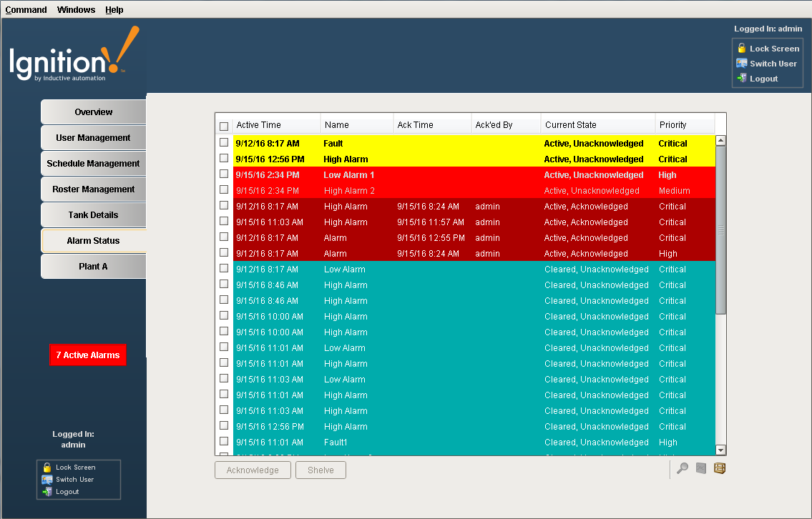Sort by the Priority column header
This screenshot has height=519, width=812.
coord(685,124)
